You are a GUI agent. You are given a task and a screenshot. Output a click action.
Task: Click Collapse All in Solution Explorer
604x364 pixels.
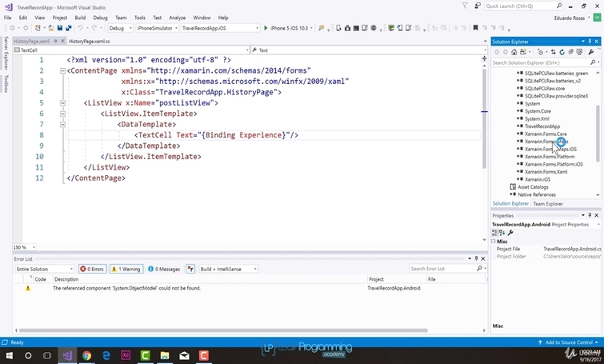[571, 52]
